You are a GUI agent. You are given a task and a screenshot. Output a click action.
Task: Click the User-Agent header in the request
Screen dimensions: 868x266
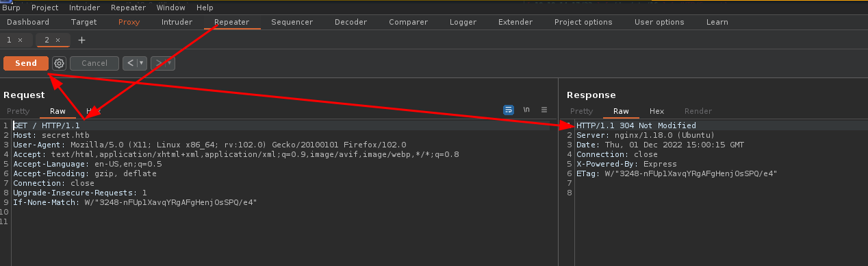(209, 145)
